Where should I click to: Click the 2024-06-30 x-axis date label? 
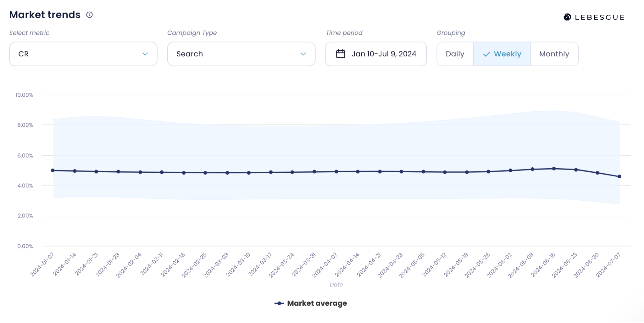tap(586, 265)
